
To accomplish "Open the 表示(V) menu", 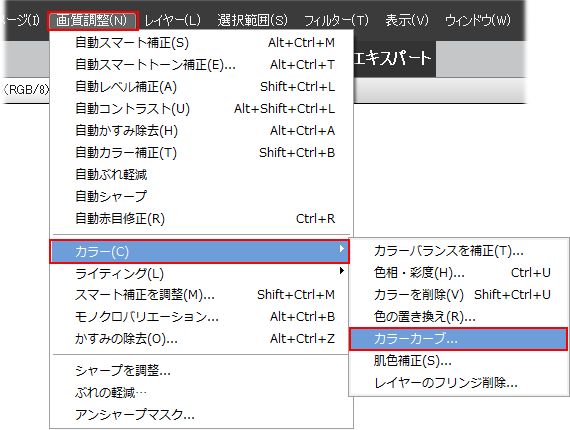I will [x=407, y=20].
